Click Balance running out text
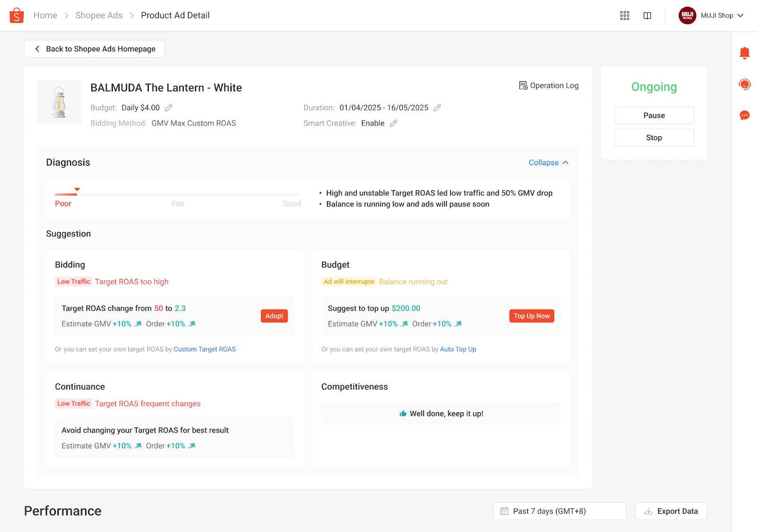 pos(413,282)
